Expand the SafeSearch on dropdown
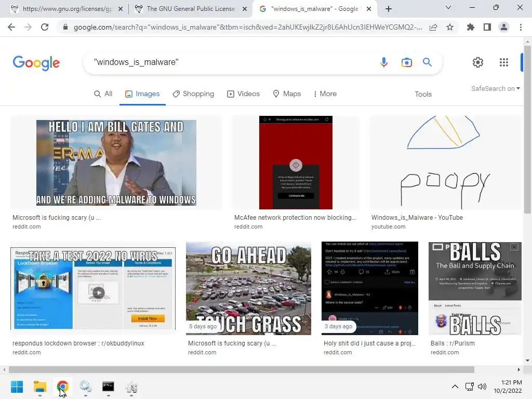This screenshot has width=532, height=399. pyautogui.click(x=495, y=88)
